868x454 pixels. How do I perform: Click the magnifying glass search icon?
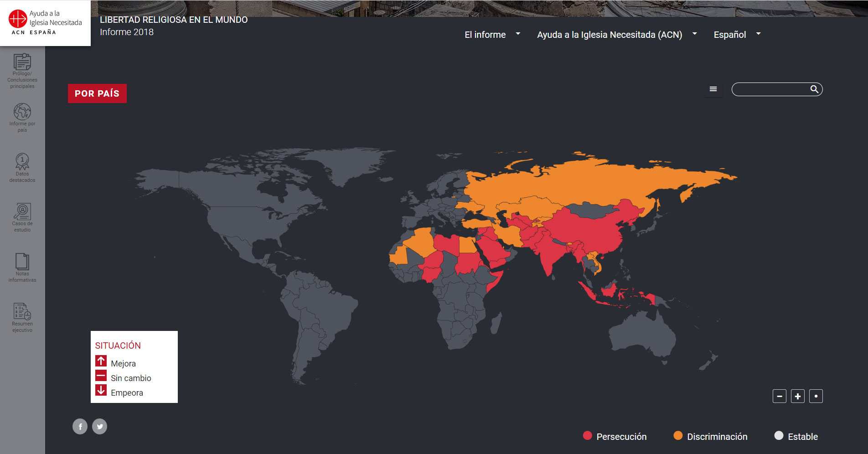[x=814, y=89]
